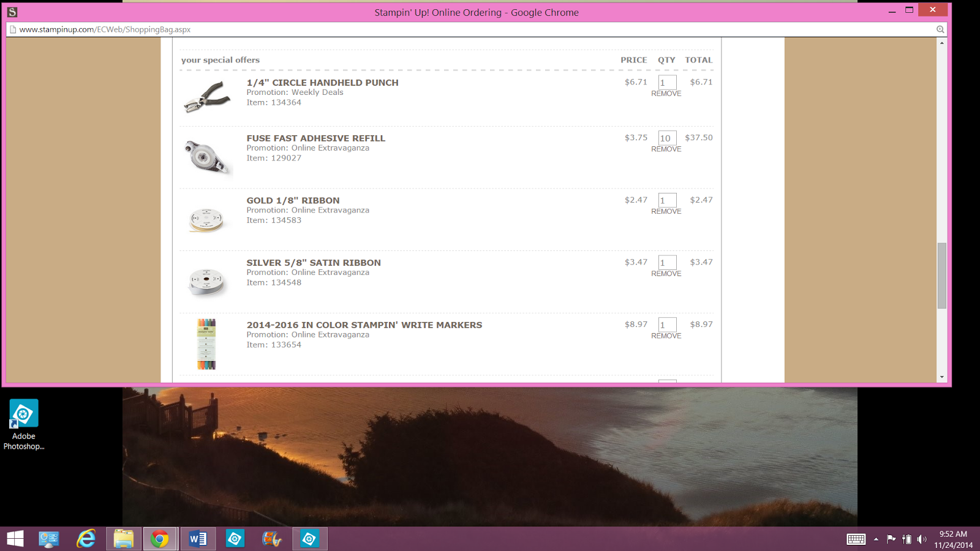Click the 1/4" CIRCLE HANDHELD PUNCH title

(322, 83)
